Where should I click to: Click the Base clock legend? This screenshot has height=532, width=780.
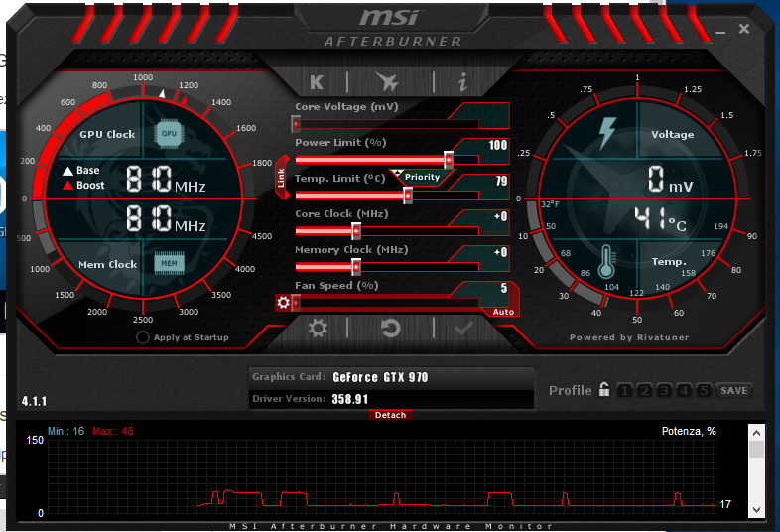click(81, 170)
